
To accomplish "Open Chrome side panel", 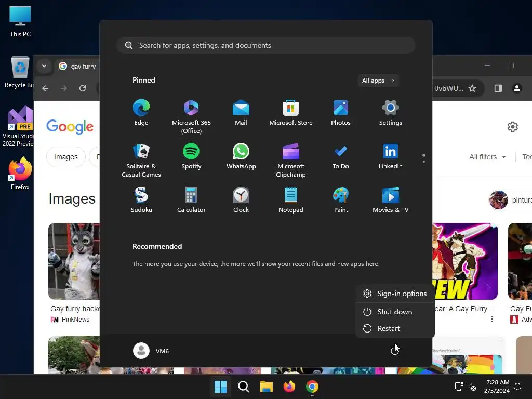I will [498, 88].
